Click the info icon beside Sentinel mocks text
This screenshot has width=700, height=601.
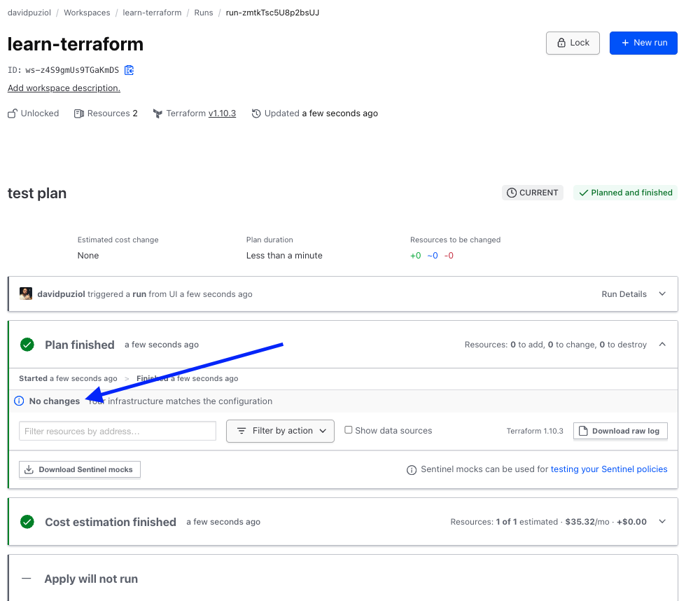point(412,470)
